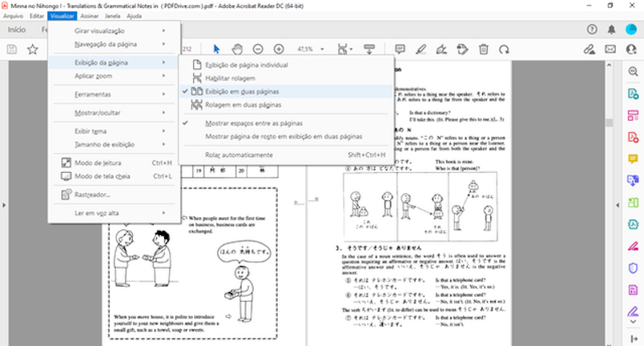Click the email envelope icon
The image size is (644, 346).
(x=610, y=49)
